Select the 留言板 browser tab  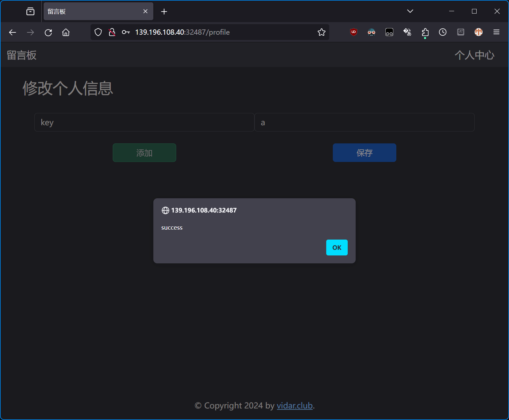click(x=93, y=12)
